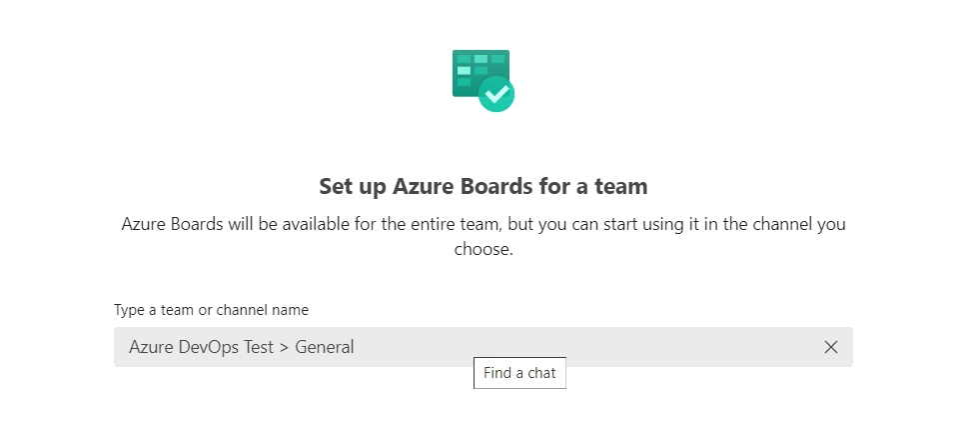Click the green checkmark badge on logo
This screenshot has height=444, width=980.
point(496,94)
